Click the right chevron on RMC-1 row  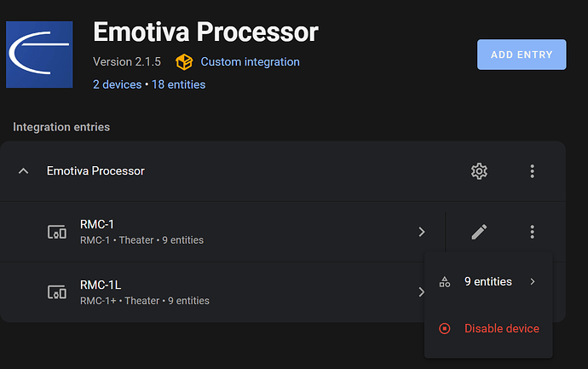421,232
